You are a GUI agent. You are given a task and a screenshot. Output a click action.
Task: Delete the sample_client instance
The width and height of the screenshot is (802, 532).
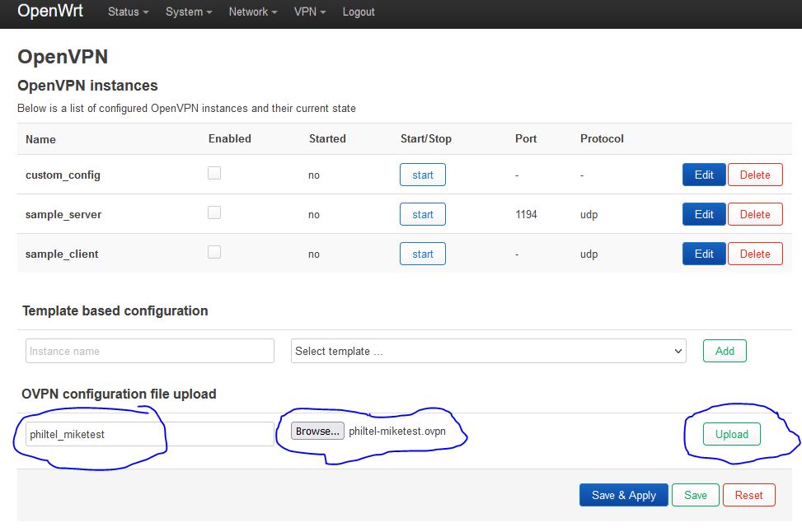(x=755, y=254)
